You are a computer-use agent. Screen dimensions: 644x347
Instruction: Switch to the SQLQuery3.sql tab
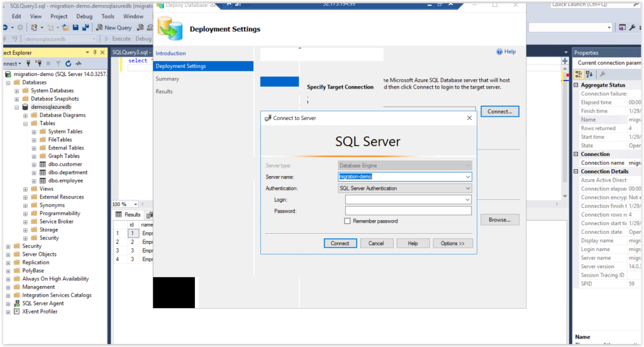(x=131, y=52)
